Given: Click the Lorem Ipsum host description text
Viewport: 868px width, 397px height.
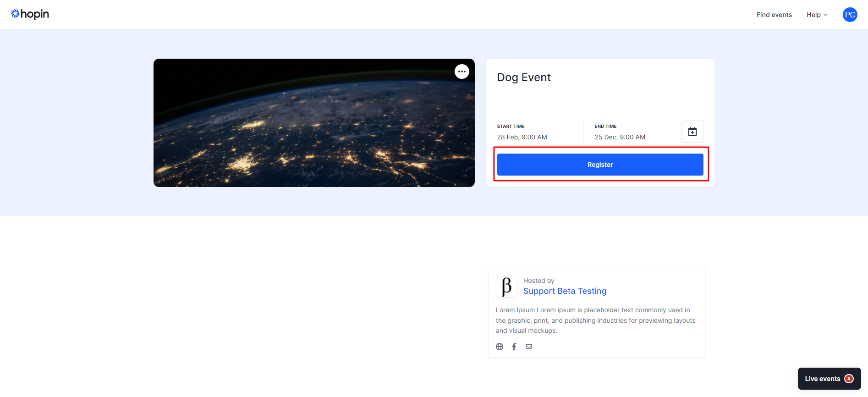Looking at the screenshot, I should pyautogui.click(x=596, y=320).
